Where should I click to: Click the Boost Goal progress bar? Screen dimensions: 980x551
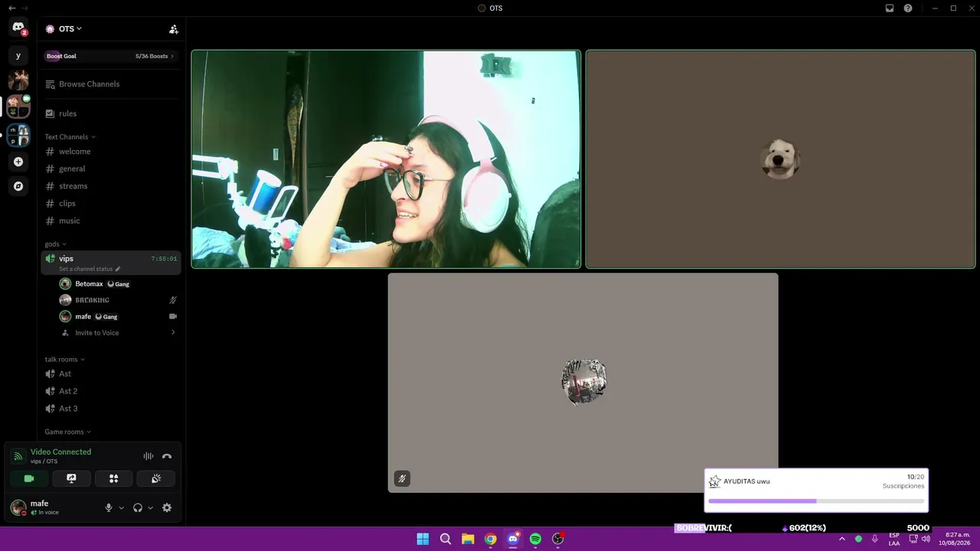111,56
